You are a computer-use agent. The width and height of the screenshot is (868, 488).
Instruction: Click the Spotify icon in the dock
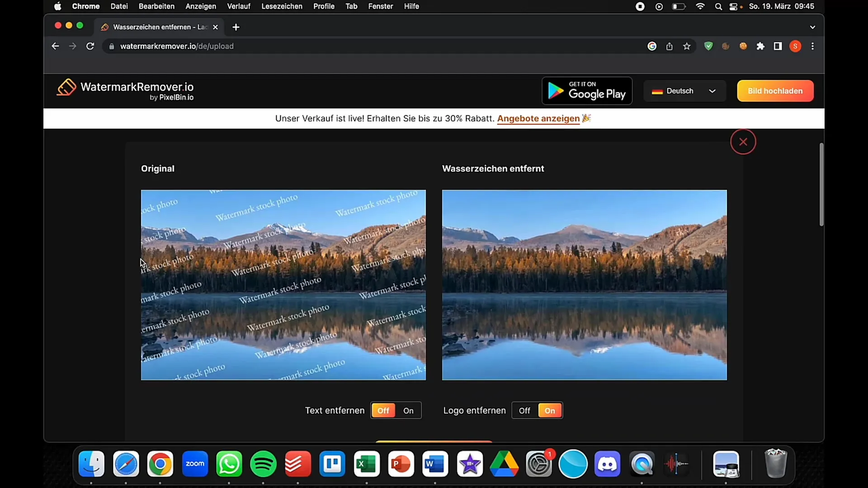(x=263, y=464)
